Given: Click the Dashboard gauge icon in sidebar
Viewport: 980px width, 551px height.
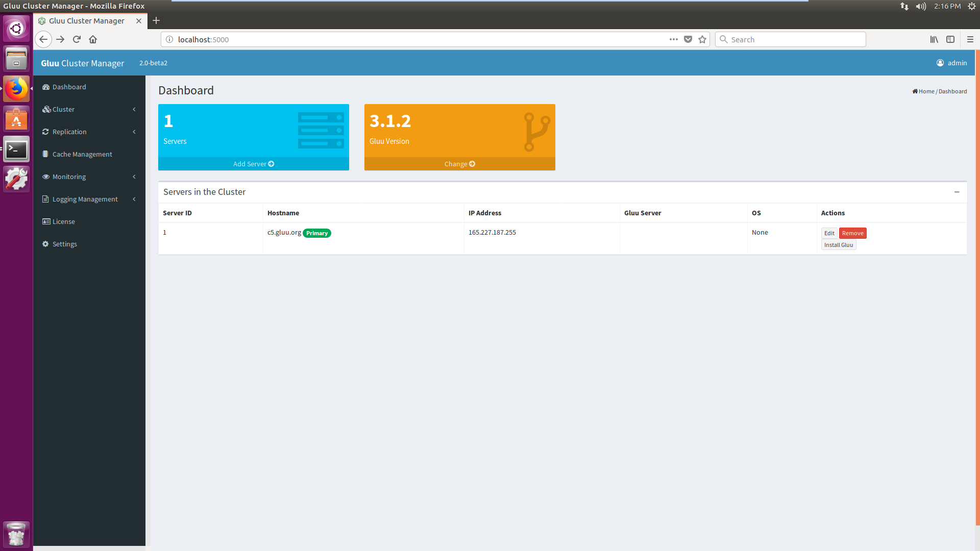Looking at the screenshot, I should [x=46, y=87].
